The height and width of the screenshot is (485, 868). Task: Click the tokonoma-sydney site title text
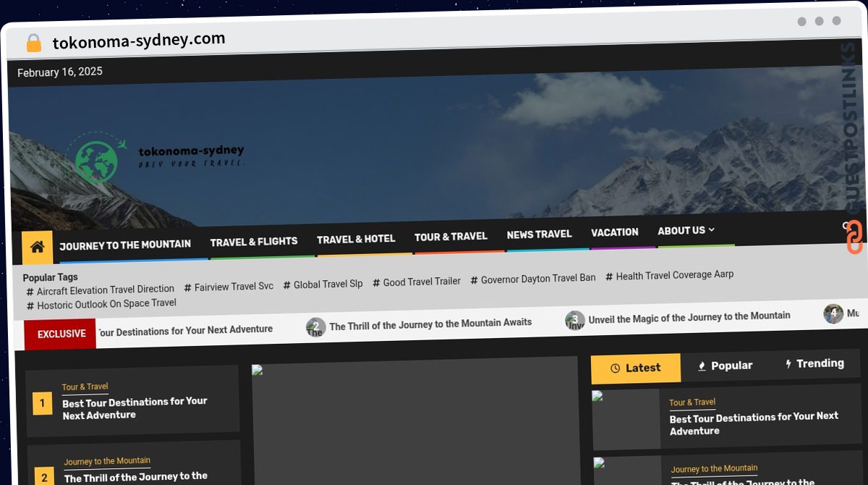pyautogui.click(x=191, y=151)
